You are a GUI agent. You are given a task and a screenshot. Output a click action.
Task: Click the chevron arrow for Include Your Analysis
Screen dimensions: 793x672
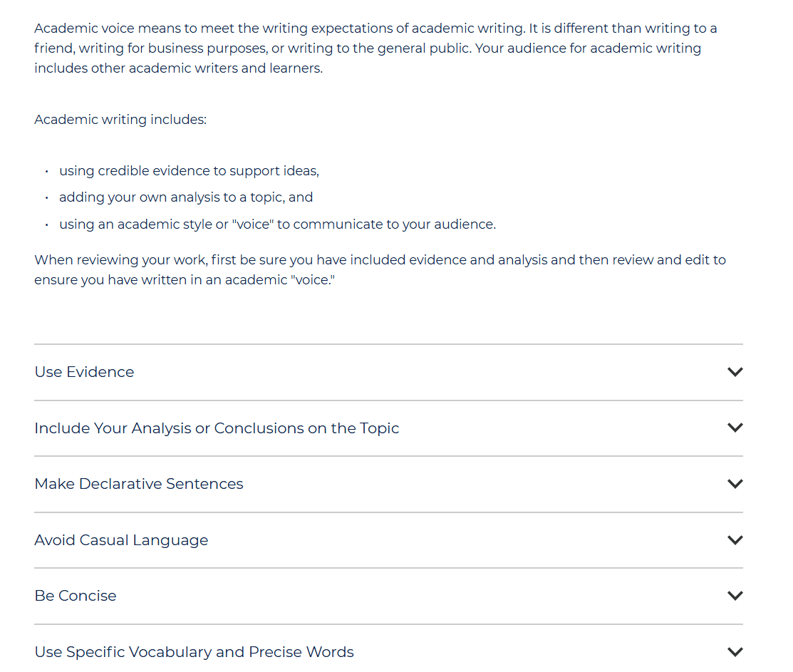click(x=735, y=428)
